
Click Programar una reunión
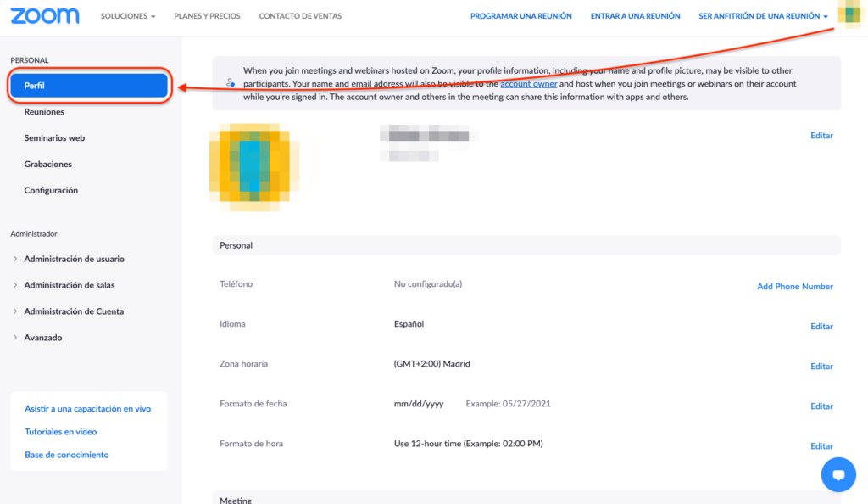click(x=521, y=16)
